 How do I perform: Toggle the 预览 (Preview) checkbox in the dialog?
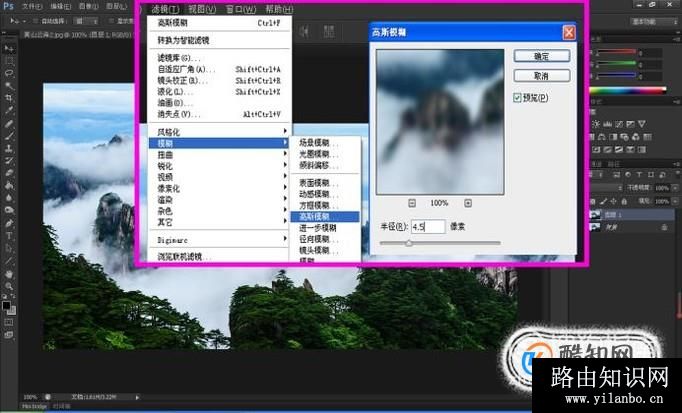[517, 98]
